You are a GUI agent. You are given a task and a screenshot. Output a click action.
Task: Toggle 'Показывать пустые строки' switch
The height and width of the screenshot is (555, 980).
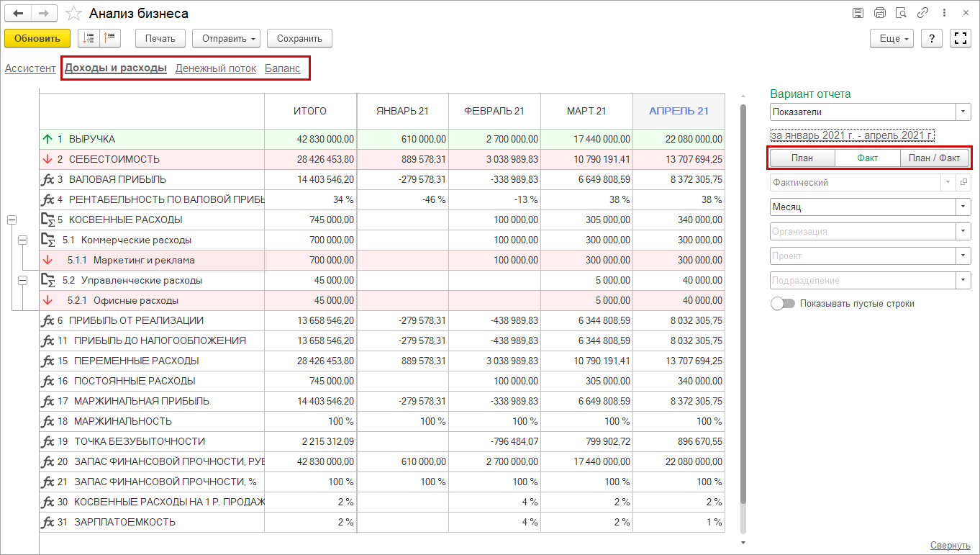782,304
